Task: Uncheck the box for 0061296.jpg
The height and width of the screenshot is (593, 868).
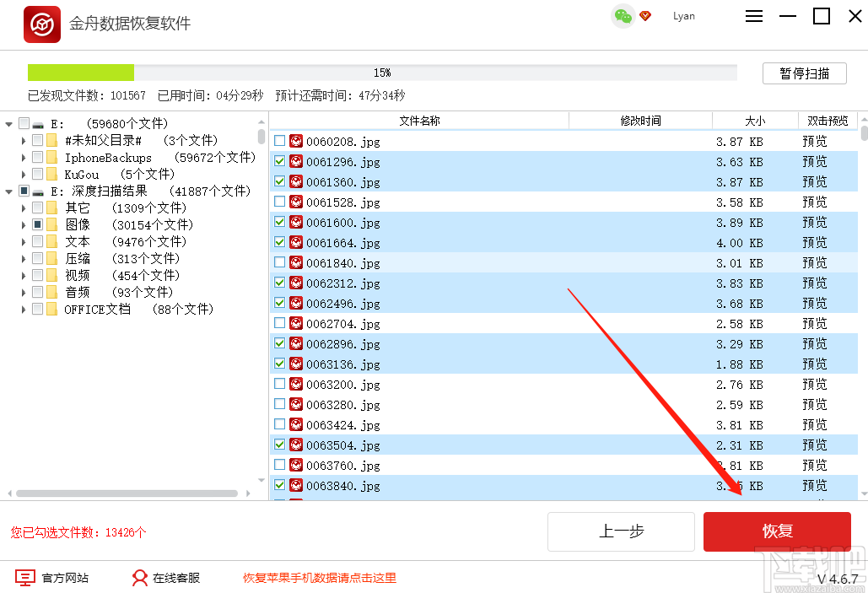Action: 279,161
